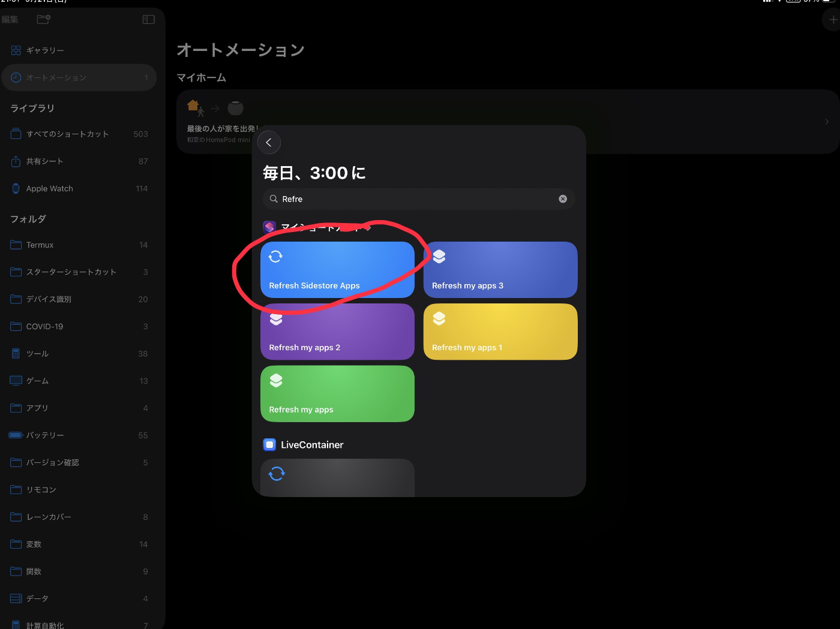
Task: Select the Refresh Sidestore Apps shortcut
Action: coord(337,270)
